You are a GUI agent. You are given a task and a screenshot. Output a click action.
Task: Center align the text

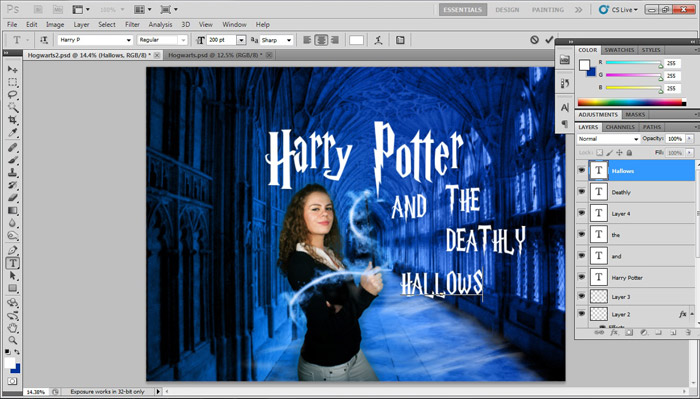[x=321, y=40]
